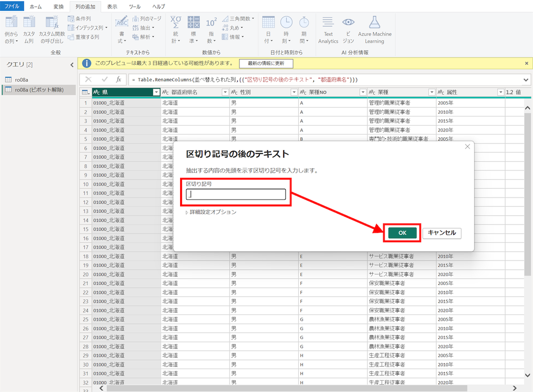Click the 値 column header

518,93
